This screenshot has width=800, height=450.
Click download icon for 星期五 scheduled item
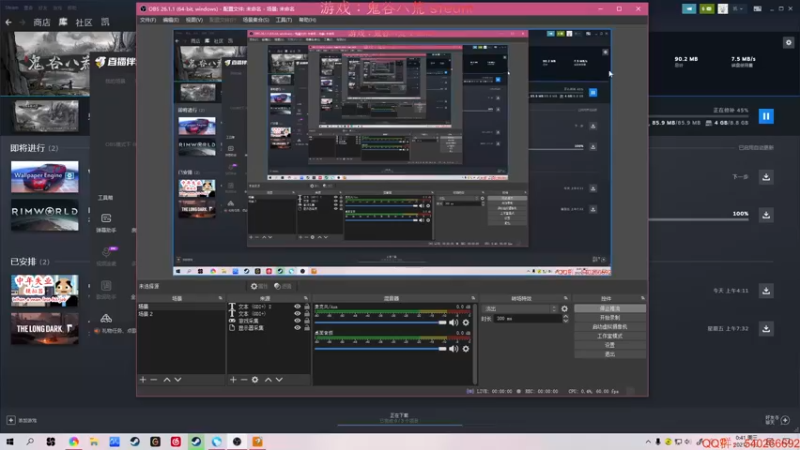(766, 329)
